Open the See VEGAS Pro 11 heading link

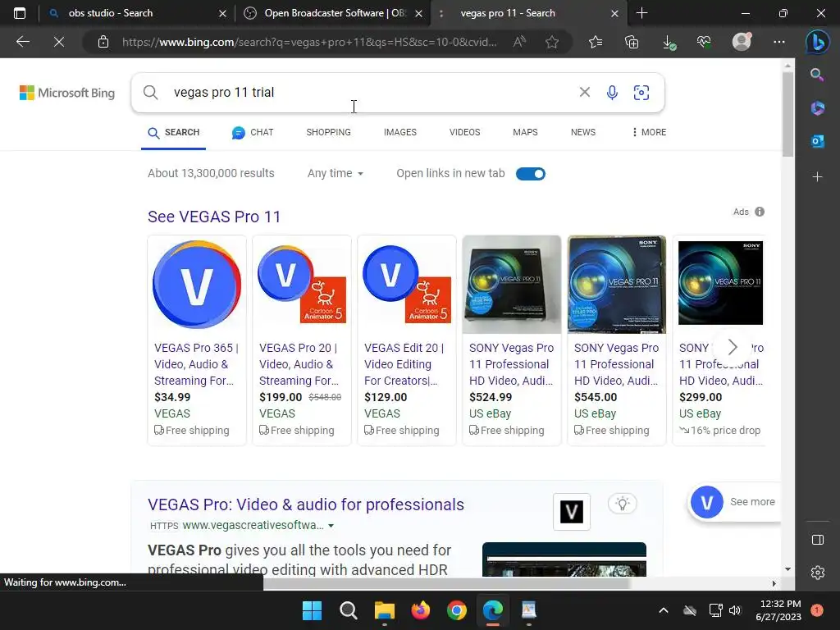tap(214, 217)
